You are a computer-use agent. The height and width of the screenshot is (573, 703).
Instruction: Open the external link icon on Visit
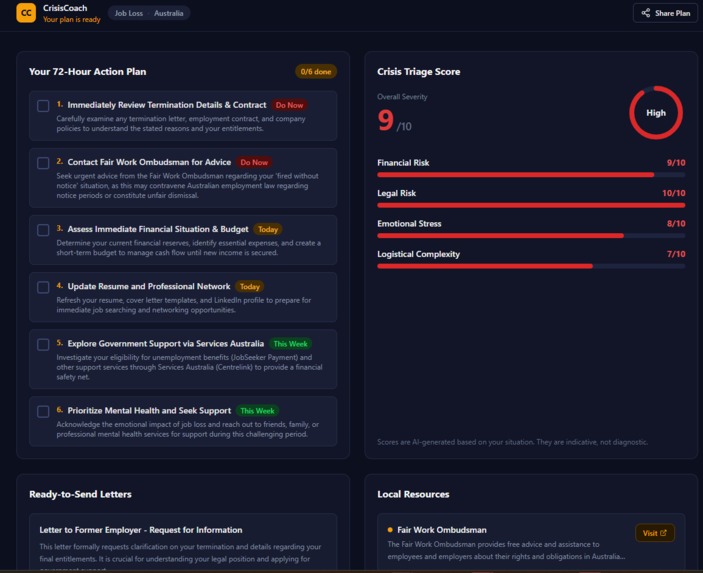coord(664,533)
